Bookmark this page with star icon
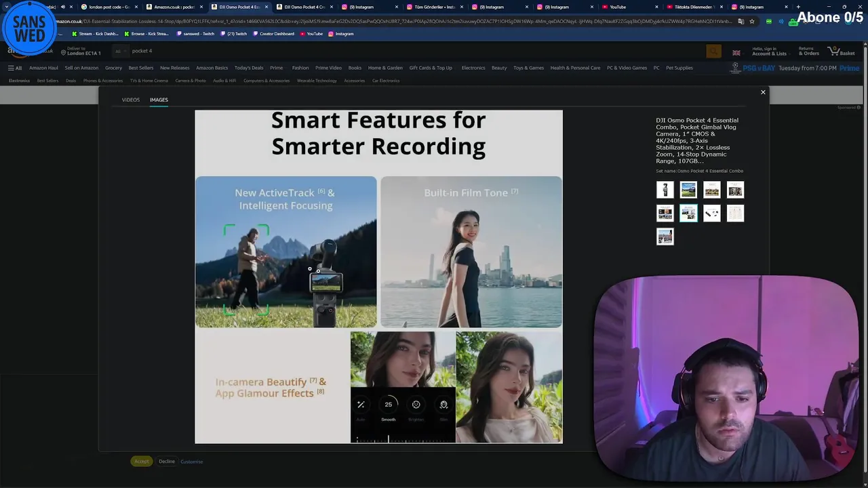This screenshot has height=488, width=868. tap(751, 21)
